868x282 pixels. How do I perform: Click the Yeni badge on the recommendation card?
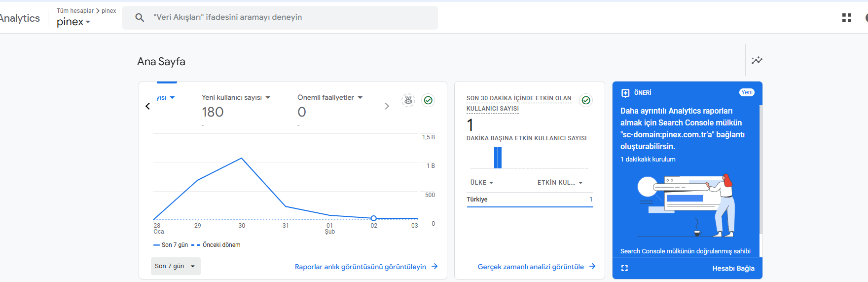[x=747, y=92]
